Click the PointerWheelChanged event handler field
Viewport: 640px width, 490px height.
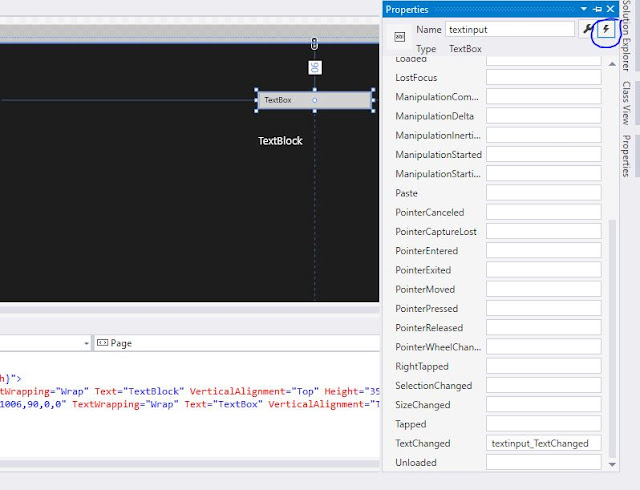tap(544, 347)
